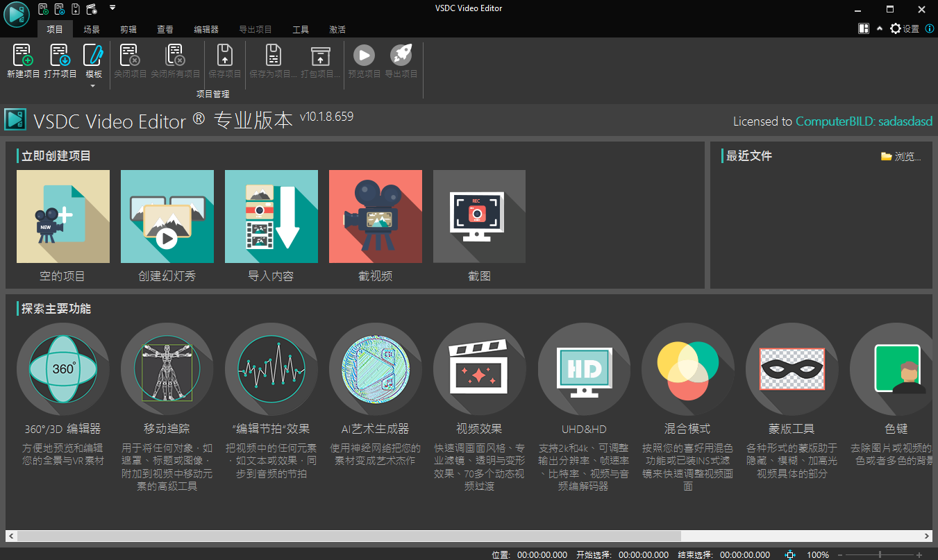Open the VSDC application menu logo button
This screenshot has width=938, height=560.
pyautogui.click(x=17, y=15)
